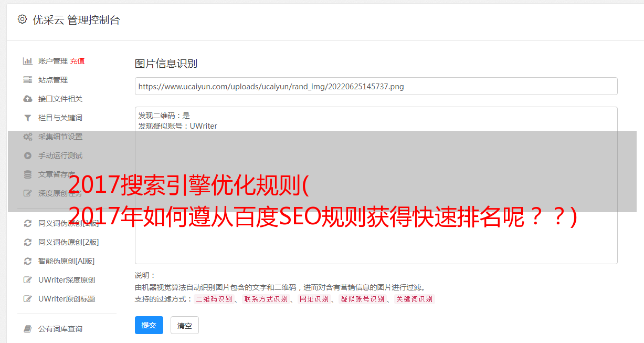Click the 二维码识别 filter tag
The width and height of the screenshot is (644, 343).
pos(214,299)
